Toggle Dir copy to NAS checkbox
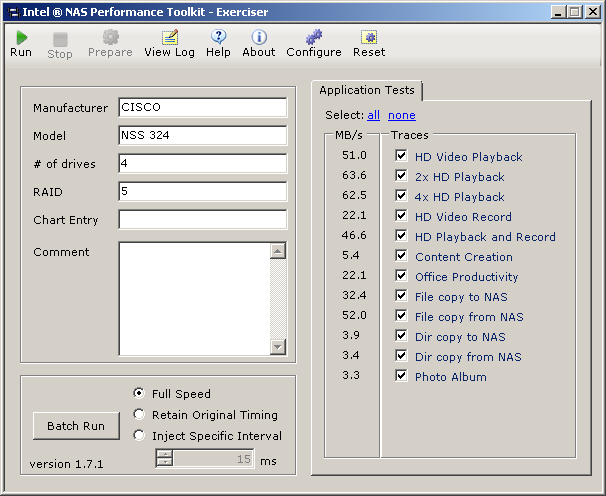 [401, 336]
